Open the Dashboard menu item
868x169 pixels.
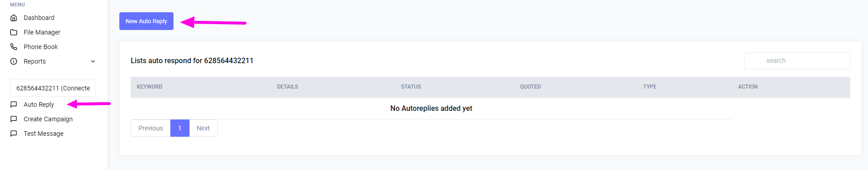coord(39,18)
